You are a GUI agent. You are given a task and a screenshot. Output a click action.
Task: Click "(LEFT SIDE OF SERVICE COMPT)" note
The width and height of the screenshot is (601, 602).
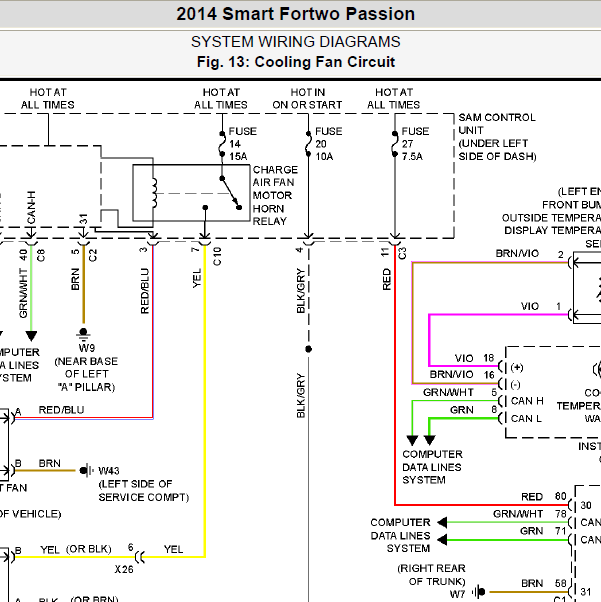coord(144,490)
